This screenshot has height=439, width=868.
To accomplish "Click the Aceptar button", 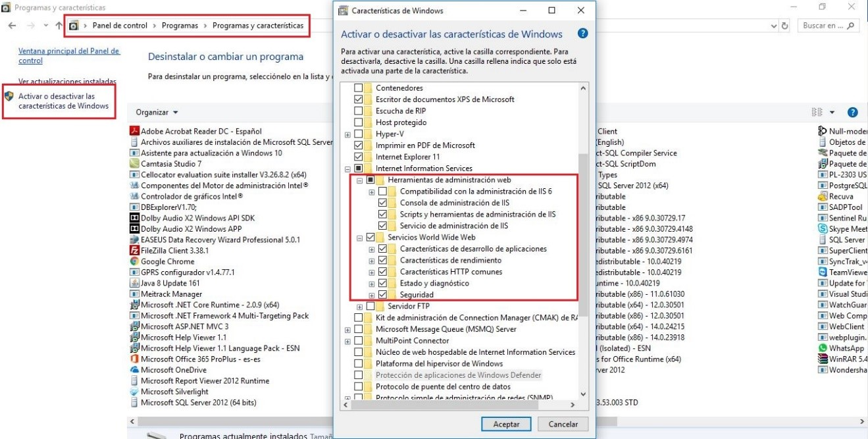I will [x=506, y=425].
